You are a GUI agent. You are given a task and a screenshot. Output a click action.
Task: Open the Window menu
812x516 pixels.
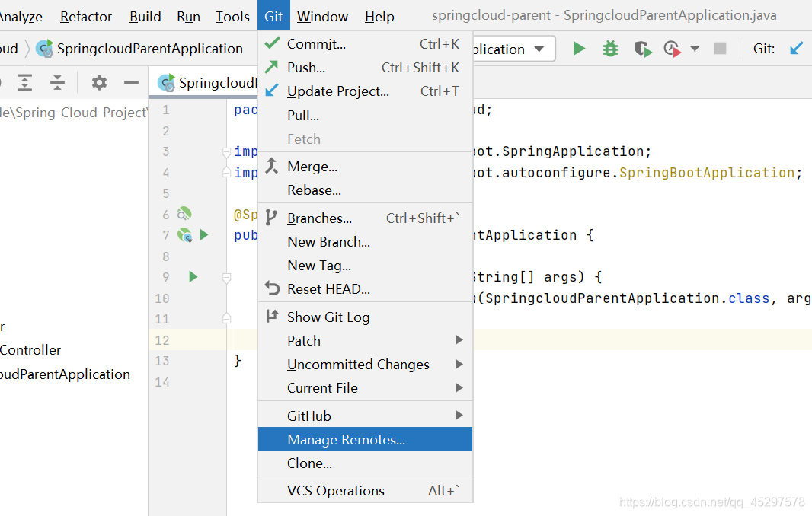click(322, 16)
